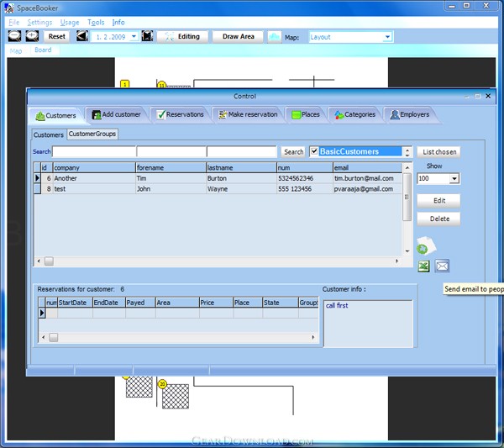This screenshot has height=448, width=504.
Task: Open the Employers tab
Action: click(410, 114)
